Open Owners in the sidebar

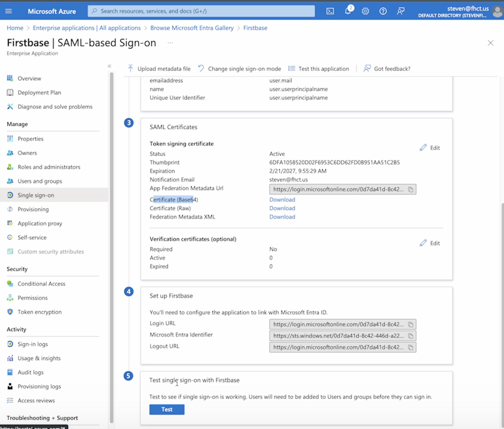pos(27,153)
